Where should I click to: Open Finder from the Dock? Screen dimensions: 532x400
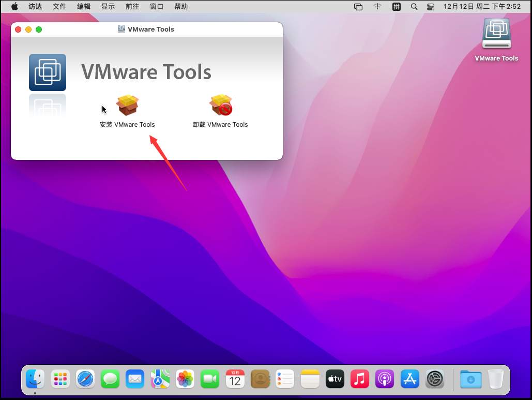[35, 379]
